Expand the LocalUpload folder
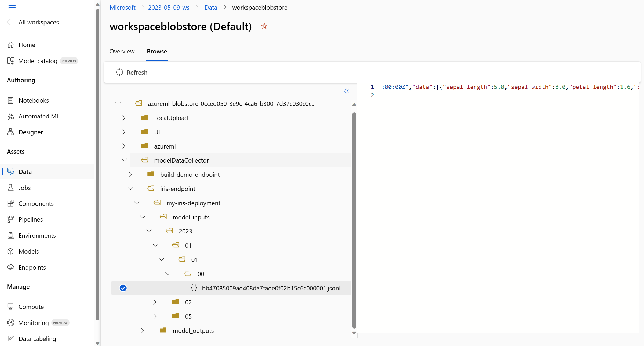The height and width of the screenshot is (346, 644). click(x=124, y=118)
